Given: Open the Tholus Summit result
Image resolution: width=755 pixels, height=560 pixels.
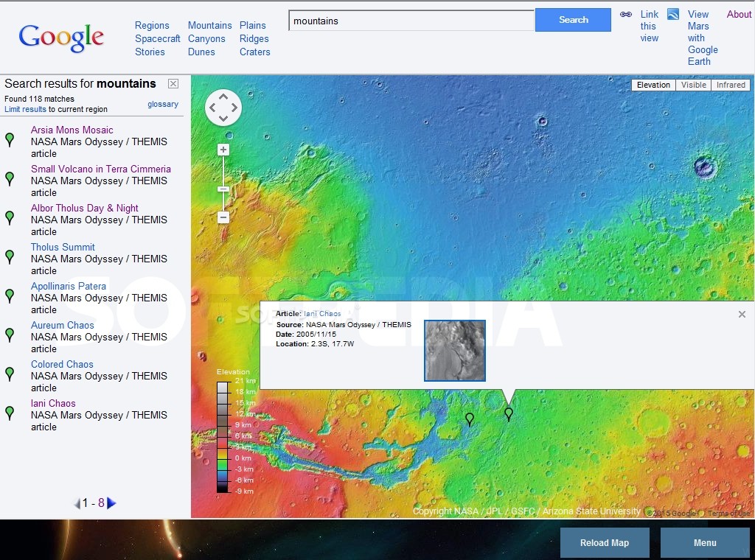Looking at the screenshot, I should coord(63,247).
